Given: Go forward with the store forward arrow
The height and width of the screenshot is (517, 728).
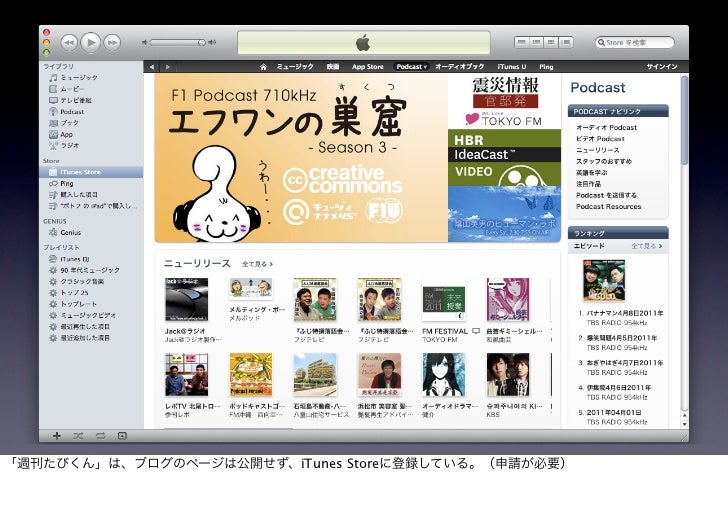Looking at the screenshot, I should click(168, 67).
